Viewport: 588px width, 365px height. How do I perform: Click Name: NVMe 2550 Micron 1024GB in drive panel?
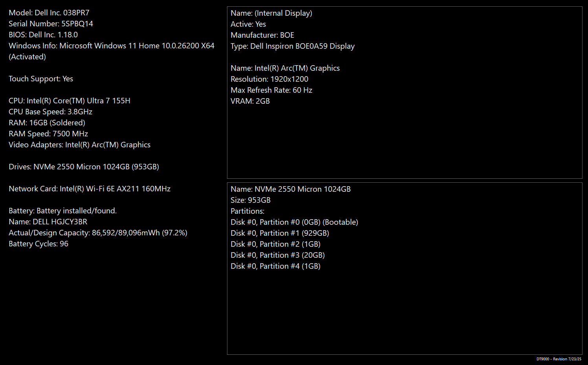pos(291,189)
